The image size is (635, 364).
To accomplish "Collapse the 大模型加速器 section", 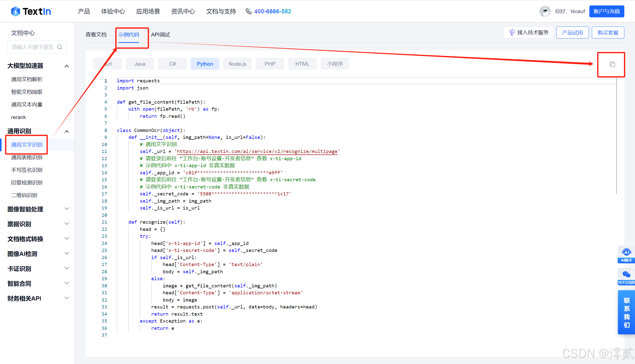I will coord(67,66).
